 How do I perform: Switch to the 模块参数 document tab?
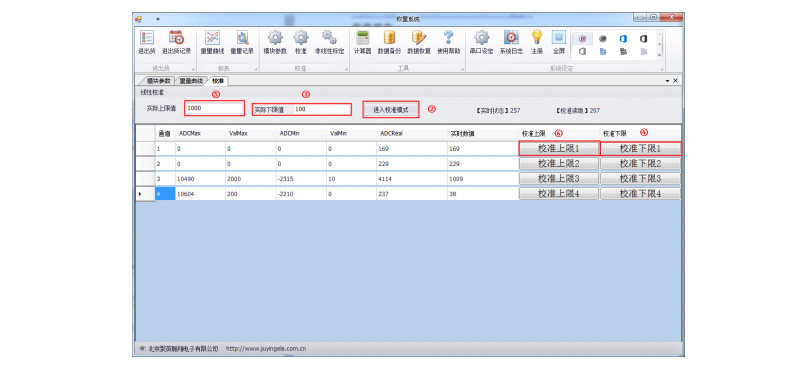[158, 81]
